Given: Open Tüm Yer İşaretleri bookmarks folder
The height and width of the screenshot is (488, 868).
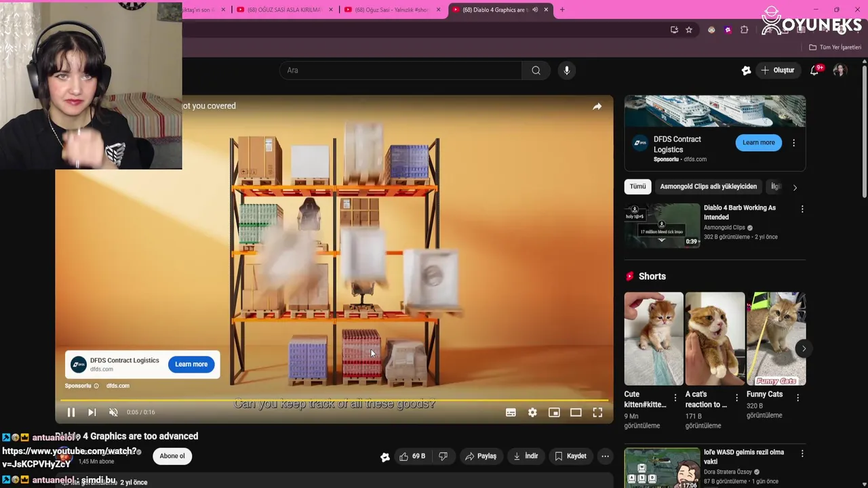Looking at the screenshot, I should 835,47.
